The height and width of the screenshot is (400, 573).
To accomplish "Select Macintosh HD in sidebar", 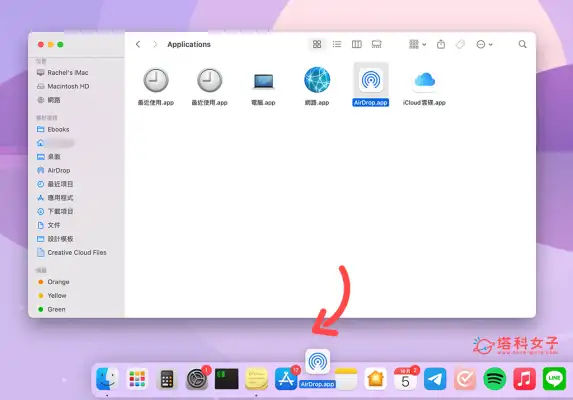I will point(63,87).
